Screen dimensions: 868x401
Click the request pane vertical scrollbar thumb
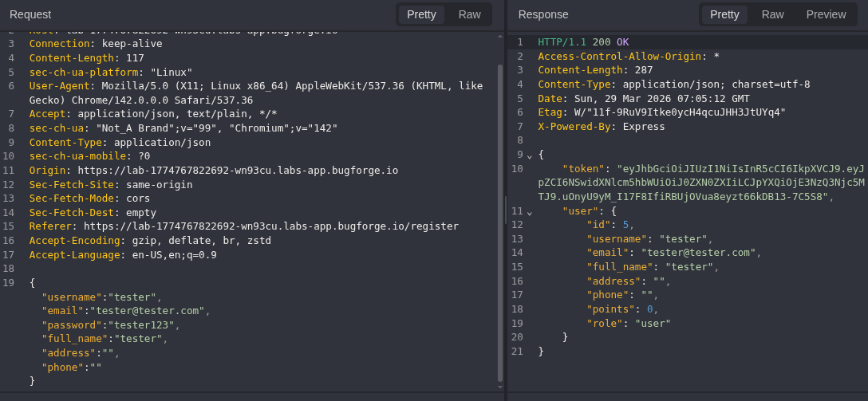click(x=500, y=223)
